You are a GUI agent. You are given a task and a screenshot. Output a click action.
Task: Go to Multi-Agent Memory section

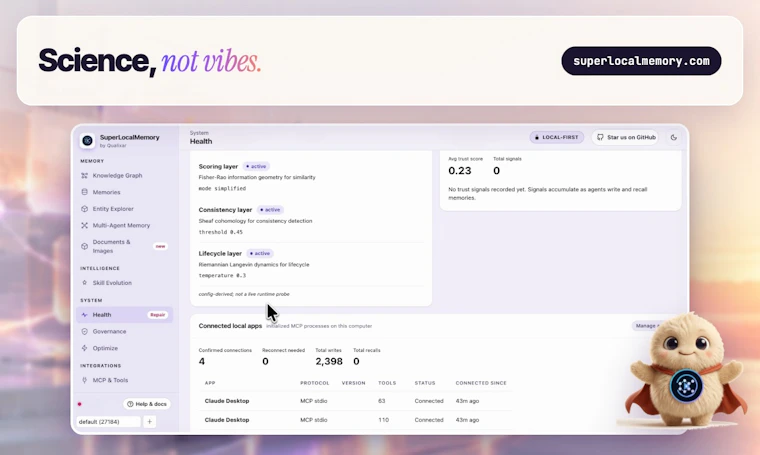(x=121, y=225)
